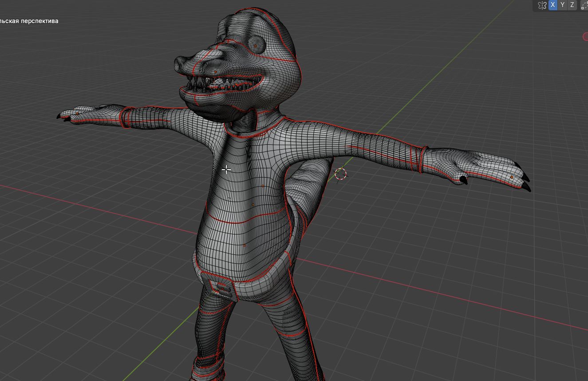Enable Y axis mirror toggle
588x381 pixels.
point(562,5)
